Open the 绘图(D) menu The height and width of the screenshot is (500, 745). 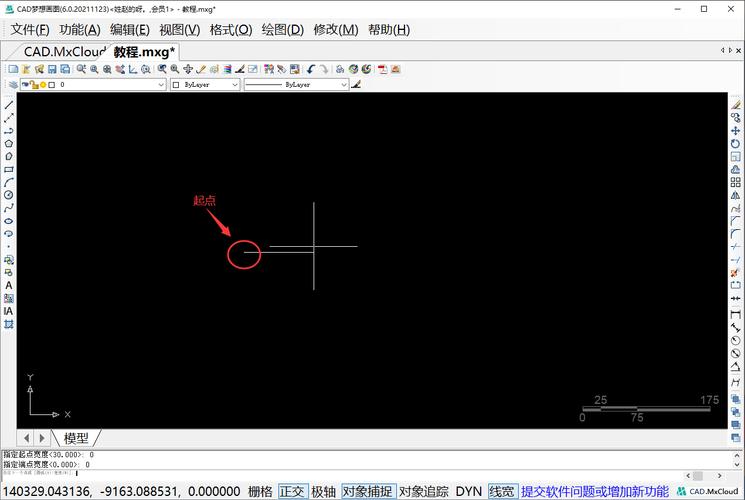click(x=282, y=30)
